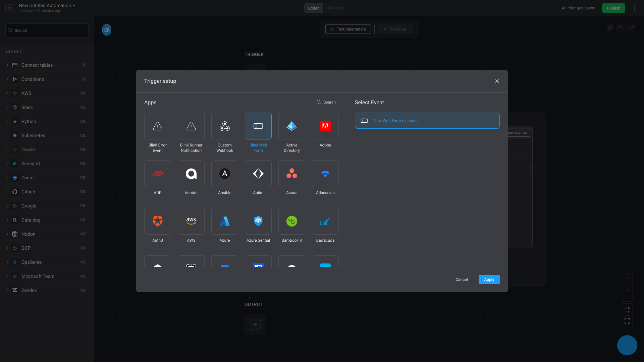Viewport: 644px width, 362px height.
Task: Close the Trigger setup dialog
Action: 497,81
